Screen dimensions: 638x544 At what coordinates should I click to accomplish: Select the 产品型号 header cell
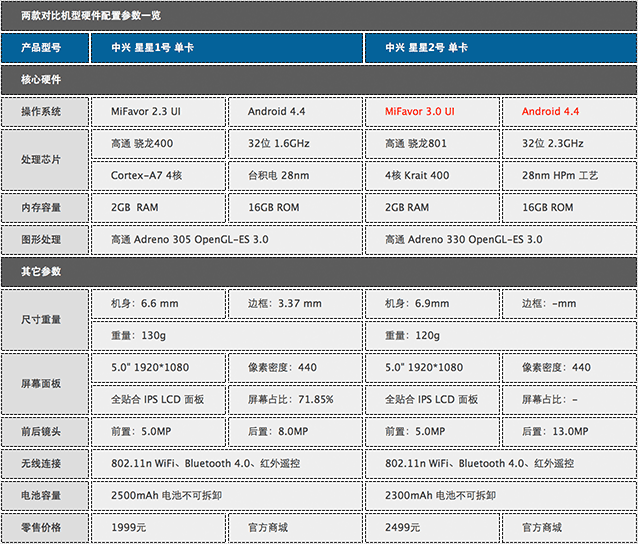(x=45, y=48)
